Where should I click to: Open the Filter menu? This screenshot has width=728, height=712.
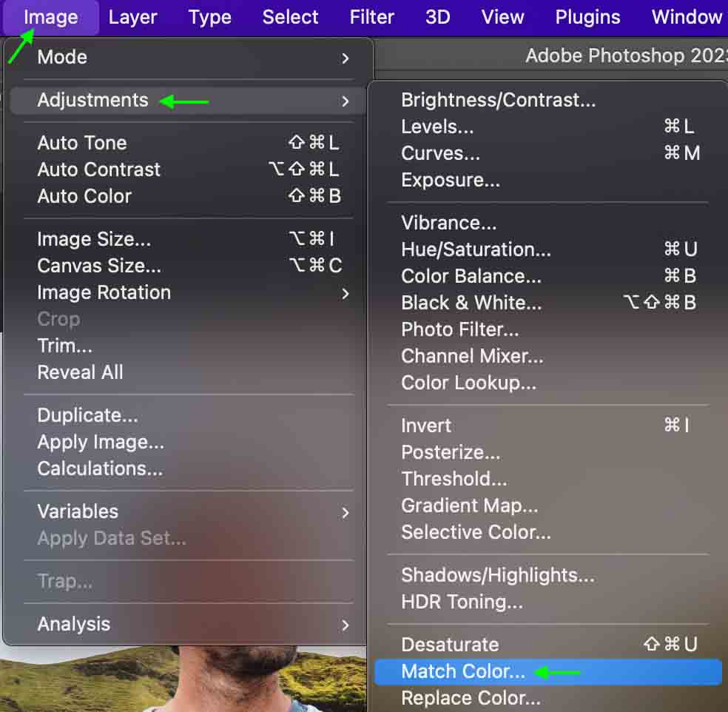(372, 17)
